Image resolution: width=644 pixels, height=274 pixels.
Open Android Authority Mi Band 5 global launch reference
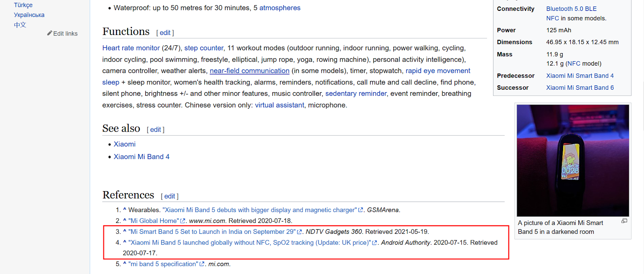coord(250,243)
